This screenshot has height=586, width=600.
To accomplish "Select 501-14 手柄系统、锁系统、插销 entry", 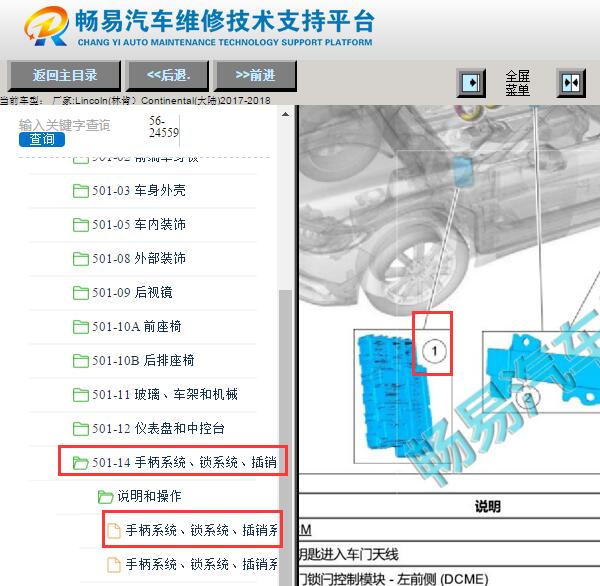I will 184,463.
